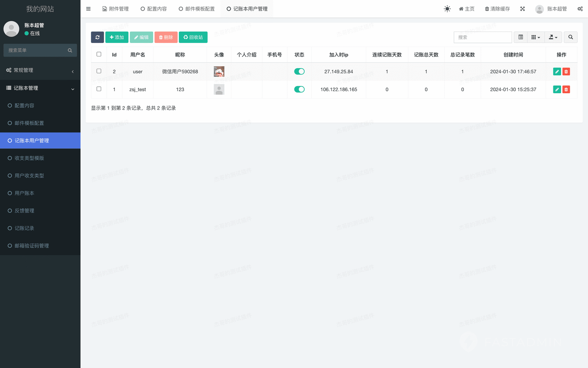Switch theme with the sun icon
This screenshot has height=368, width=588.
click(x=447, y=9)
